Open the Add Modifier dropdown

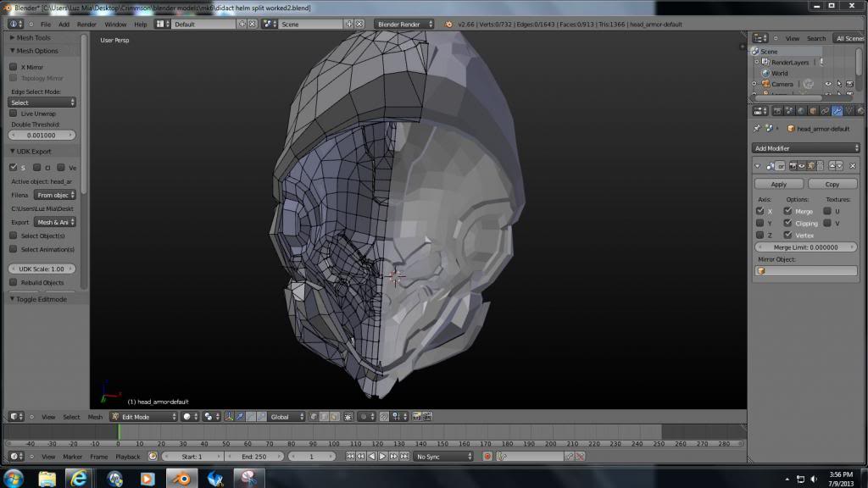(x=806, y=148)
